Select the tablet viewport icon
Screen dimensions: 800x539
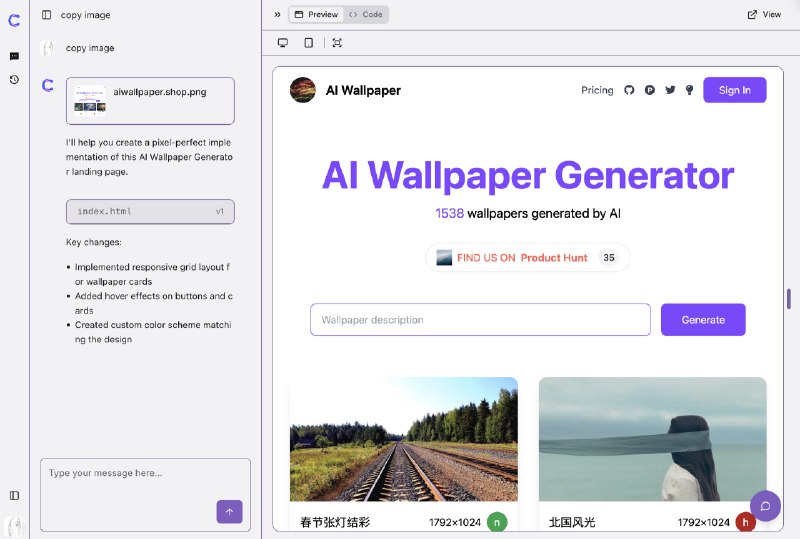click(309, 43)
